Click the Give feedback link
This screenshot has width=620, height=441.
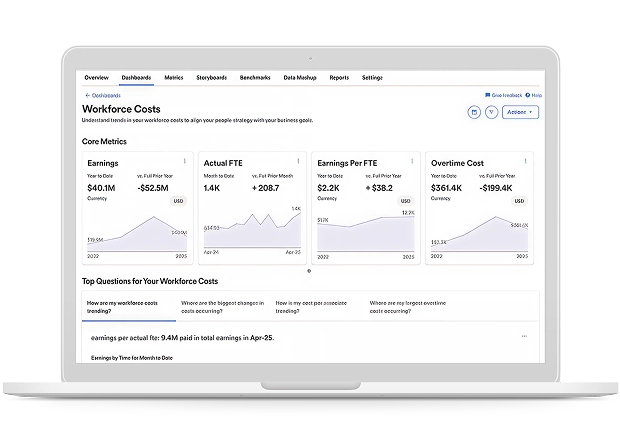click(x=507, y=95)
